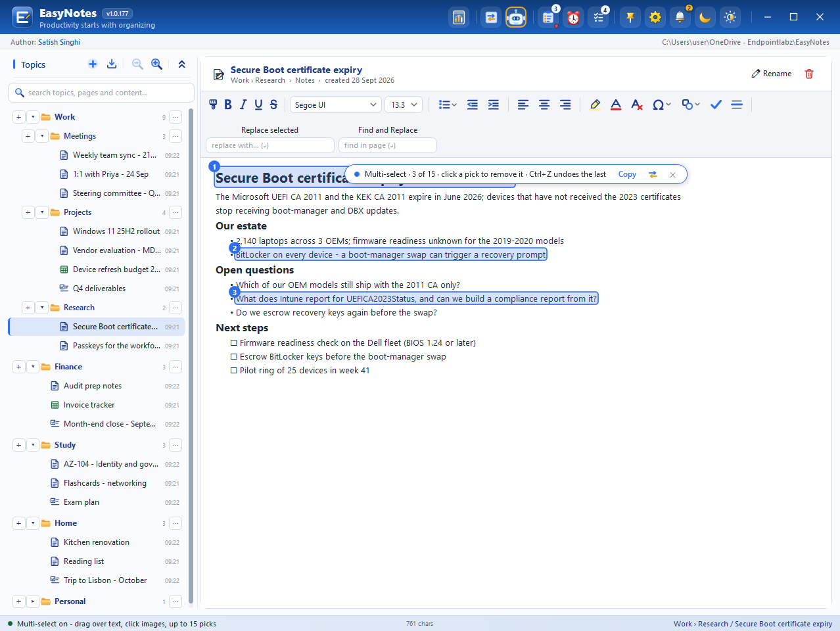
Task: Open the Segoe UI font dropdown
Action: [335, 105]
